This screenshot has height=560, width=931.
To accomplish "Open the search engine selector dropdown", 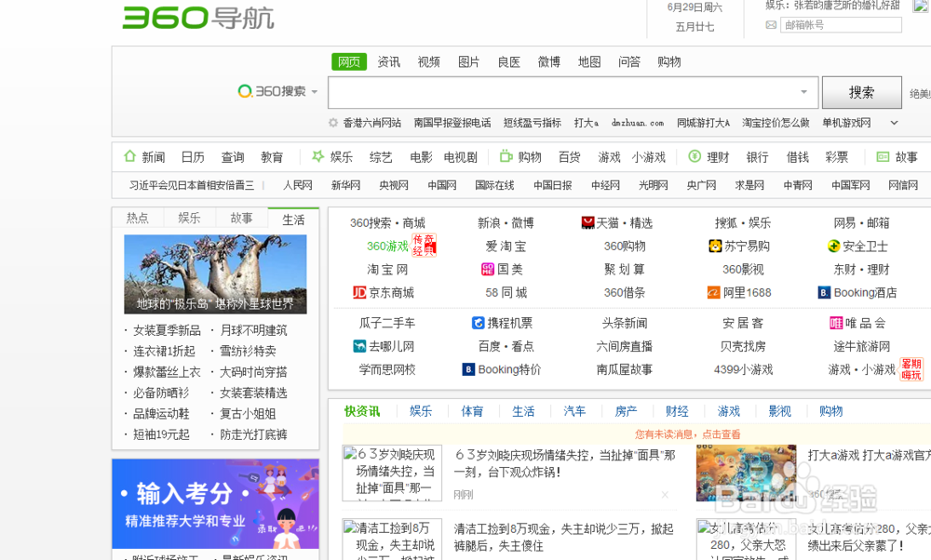I will click(315, 91).
